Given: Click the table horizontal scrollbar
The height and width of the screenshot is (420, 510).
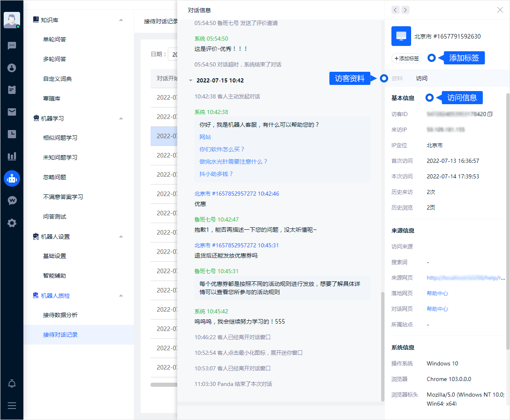Looking at the screenshot, I should click(x=164, y=385).
